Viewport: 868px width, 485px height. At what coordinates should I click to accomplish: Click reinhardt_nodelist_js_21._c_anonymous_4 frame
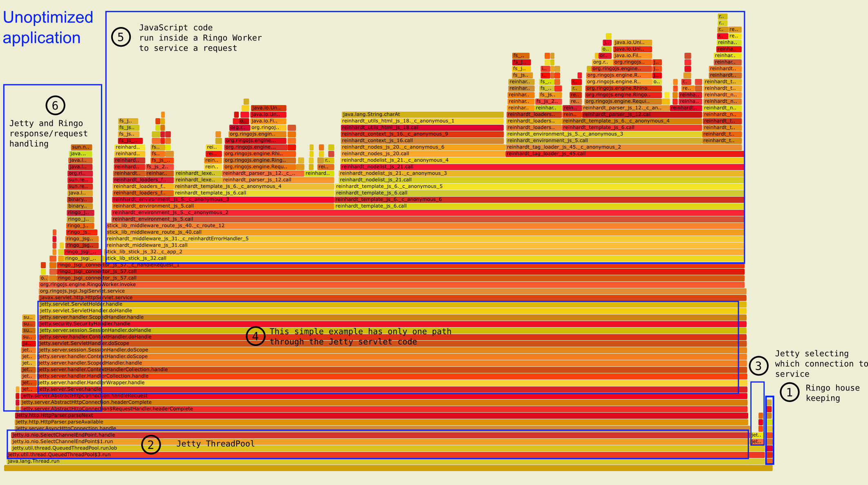tap(542, 160)
